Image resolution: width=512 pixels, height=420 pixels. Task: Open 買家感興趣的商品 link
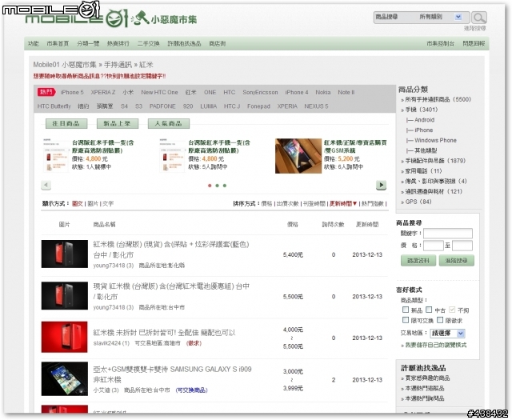click(x=427, y=378)
